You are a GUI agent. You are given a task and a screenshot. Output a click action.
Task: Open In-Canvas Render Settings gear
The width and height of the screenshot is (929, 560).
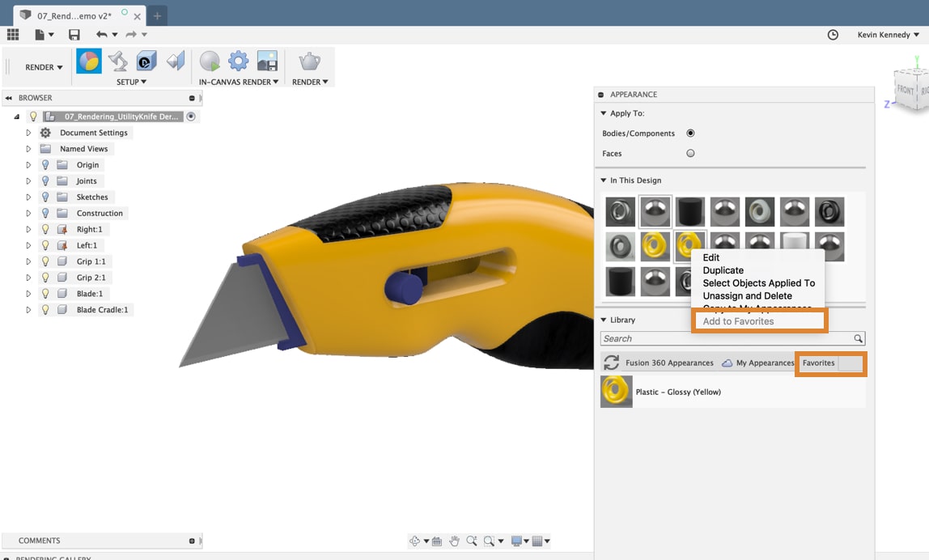[x=238, y=61]
